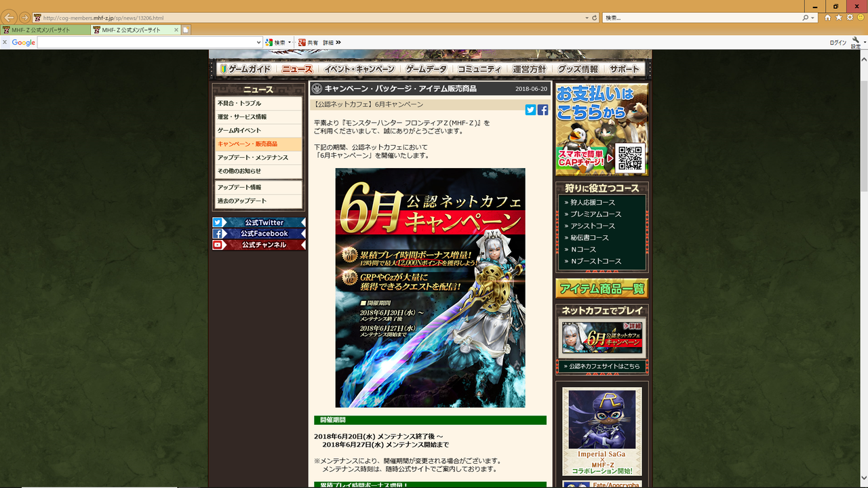Open アップデート情報 in sidebar
The width and height of the screenshot is (868, 488).
258,188
